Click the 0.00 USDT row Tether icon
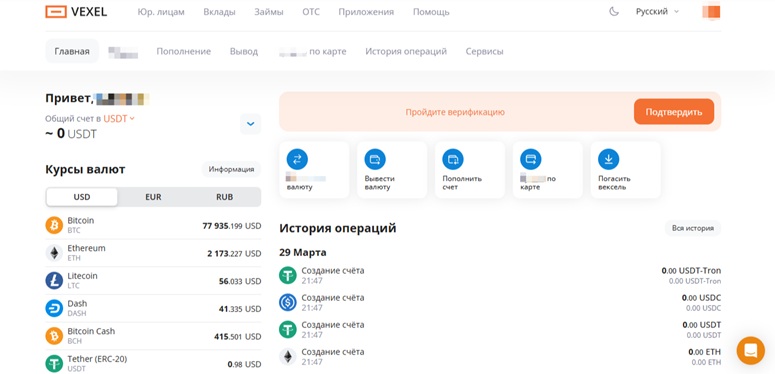 (288, 330)
